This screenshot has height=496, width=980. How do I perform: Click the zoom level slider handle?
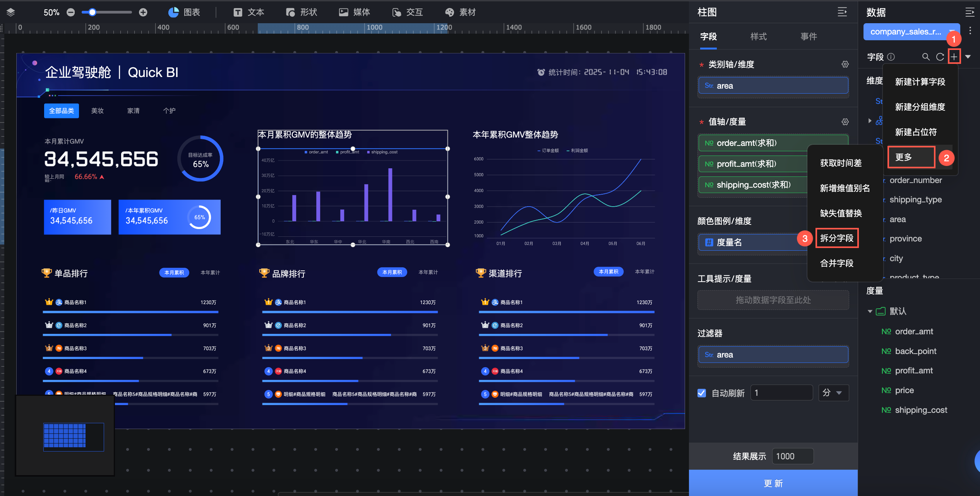click(92, 12)
